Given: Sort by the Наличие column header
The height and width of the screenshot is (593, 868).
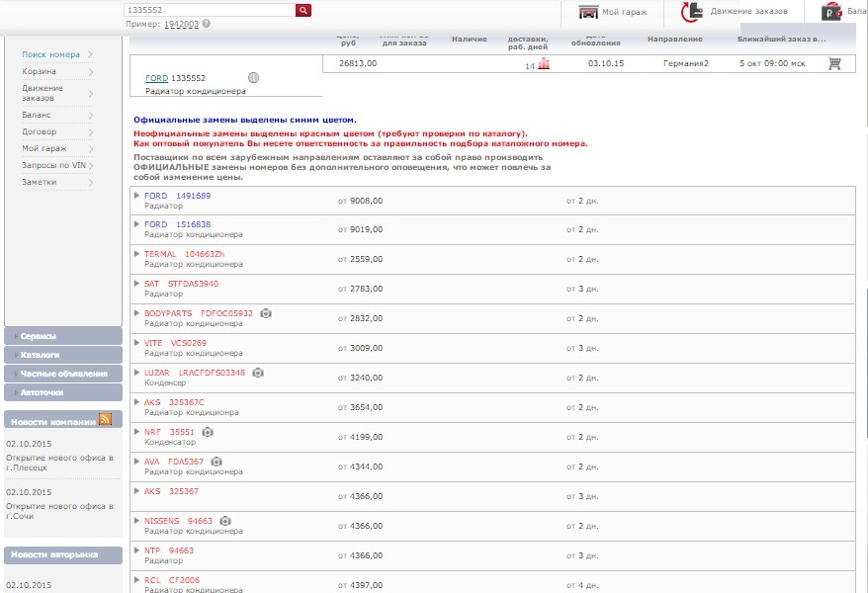Looking at the screenshot, I should coord(470,39).
